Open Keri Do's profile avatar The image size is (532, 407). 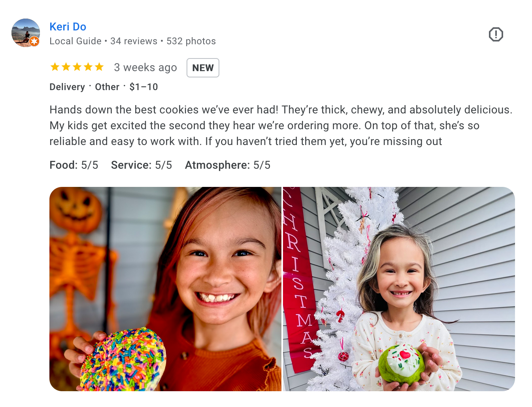26,33
